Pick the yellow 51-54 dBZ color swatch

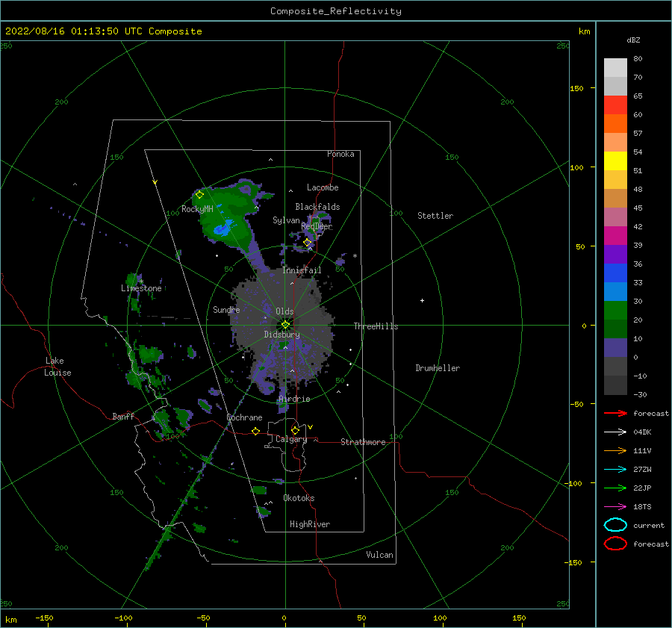tap(615, 161)
